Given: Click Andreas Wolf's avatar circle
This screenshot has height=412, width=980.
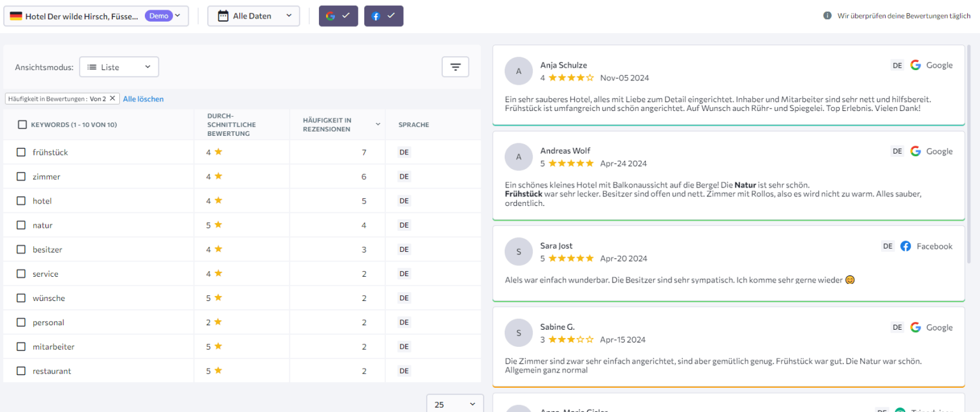Looking at the screenshot, I should [x=518, y=157].
